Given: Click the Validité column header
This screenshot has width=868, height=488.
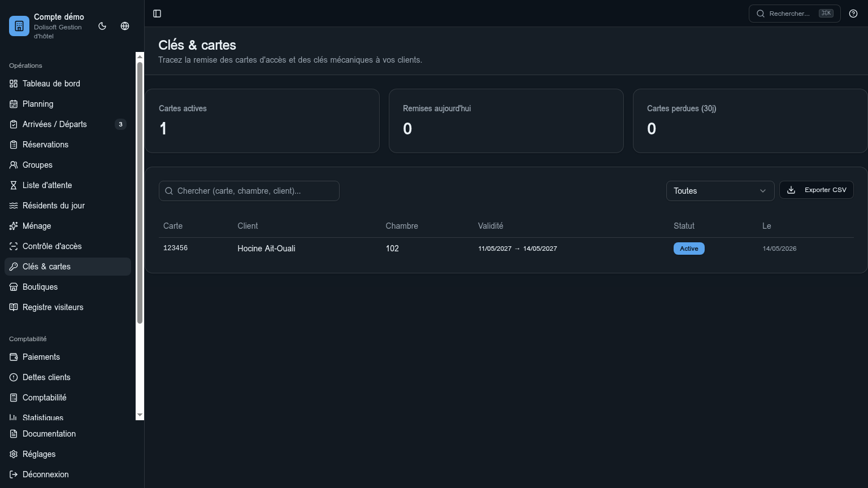Looking at the screenshot, I should 491,226.
